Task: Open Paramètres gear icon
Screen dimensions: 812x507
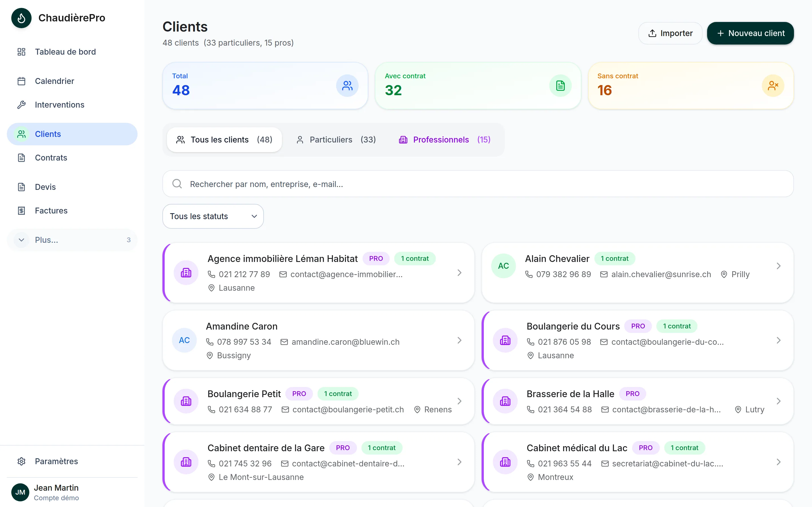Action: [x=21, y=461]
